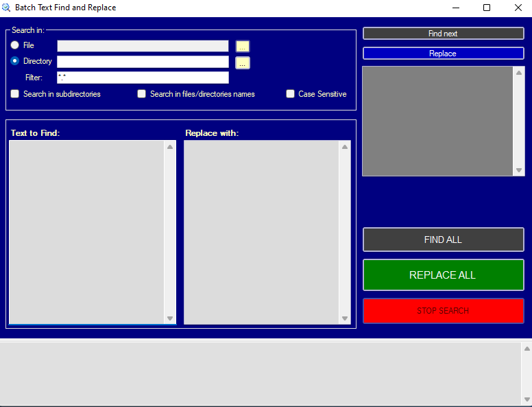Maximize the Batch Text Find and Replace window
Viewport: 532px width, 407px height.
[487, 8]
